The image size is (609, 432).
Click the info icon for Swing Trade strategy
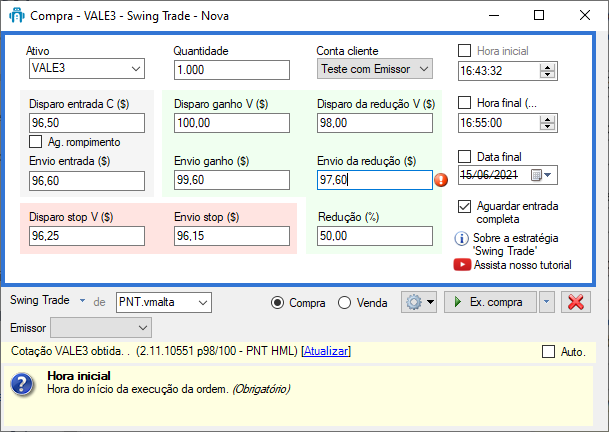[x=461, y=238]
